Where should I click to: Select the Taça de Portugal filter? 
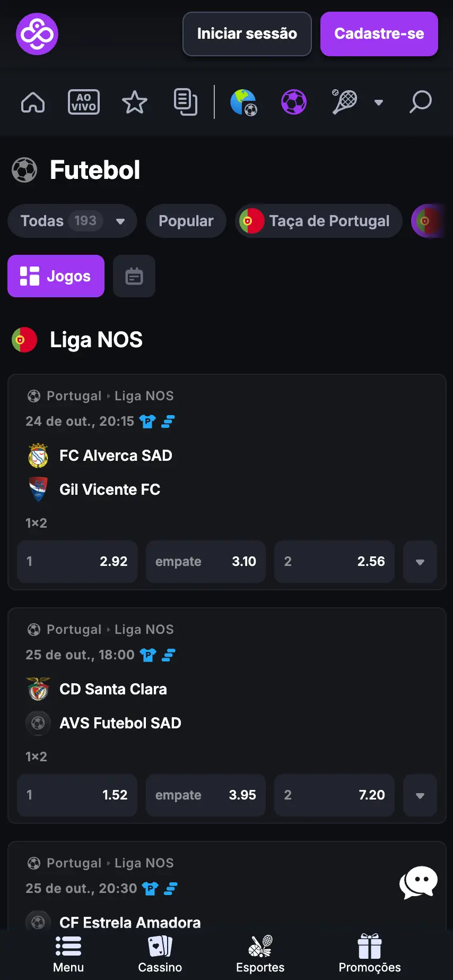pyautogui.click(x=318, y=221)
